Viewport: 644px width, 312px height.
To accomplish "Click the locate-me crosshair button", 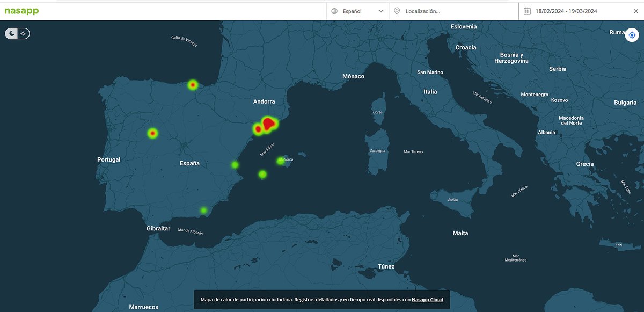I will (x=632, y=34).
